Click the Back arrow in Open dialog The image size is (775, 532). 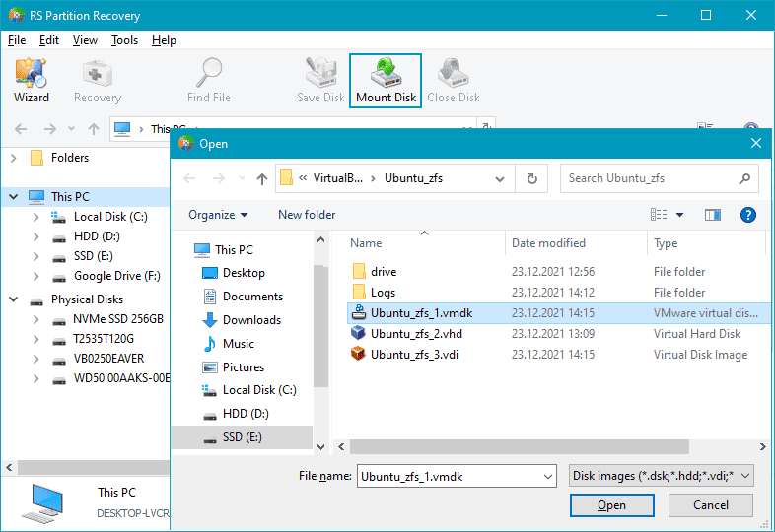[x=189, y=178]
